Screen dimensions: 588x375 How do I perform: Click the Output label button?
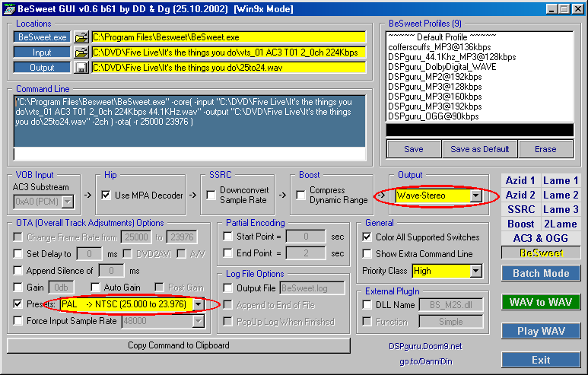[x=42, y=68]
